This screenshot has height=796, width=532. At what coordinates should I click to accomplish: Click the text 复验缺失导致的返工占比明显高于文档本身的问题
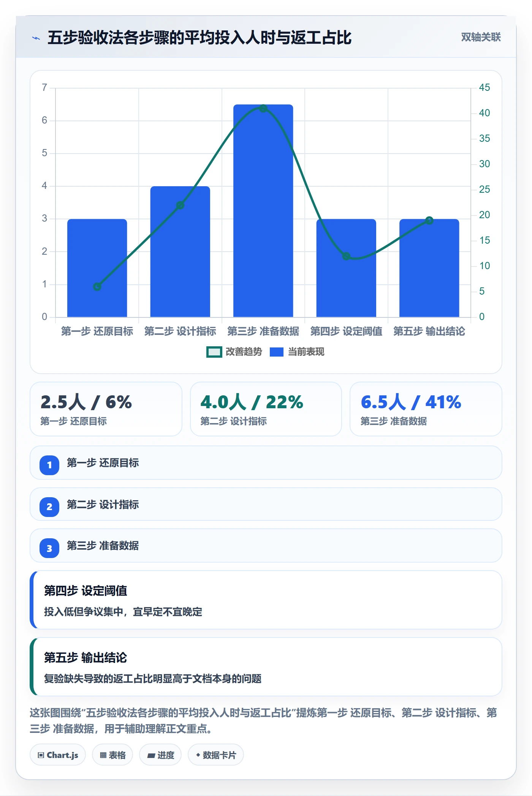[153, 679]
